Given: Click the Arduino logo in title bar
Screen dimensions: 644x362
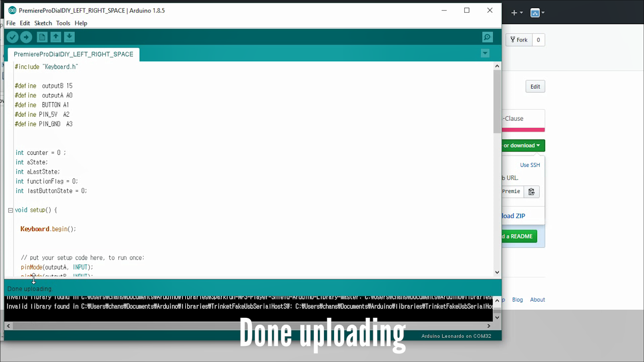Looking at the screenshot, I should coord(12,10).
